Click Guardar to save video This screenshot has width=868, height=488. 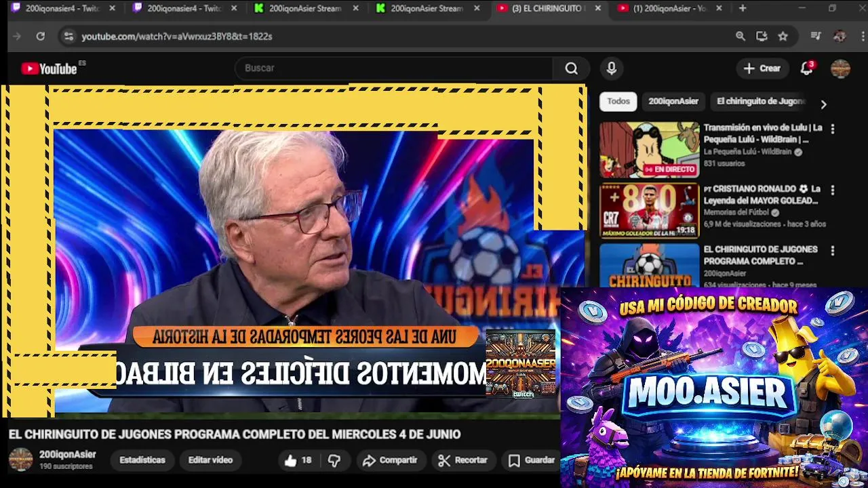pyautogui.click(x=532, y=460)
